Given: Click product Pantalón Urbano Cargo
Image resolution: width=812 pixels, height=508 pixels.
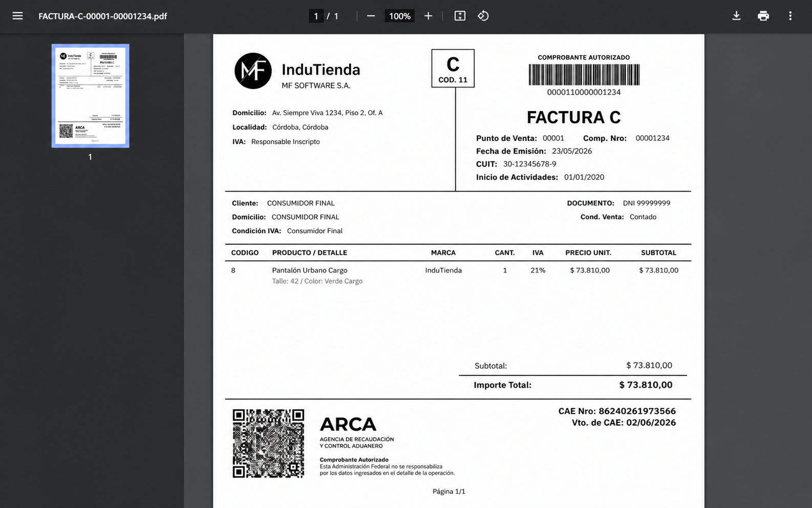Looking at the screenshot, I should point(310,270).
